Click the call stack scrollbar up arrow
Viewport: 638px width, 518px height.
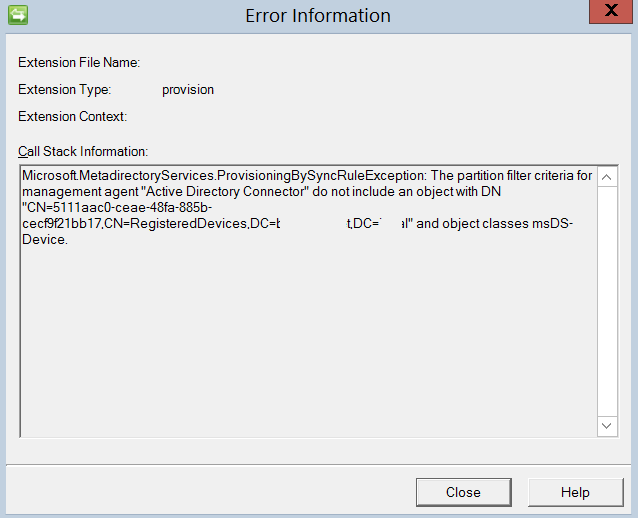tap(607, 176)
